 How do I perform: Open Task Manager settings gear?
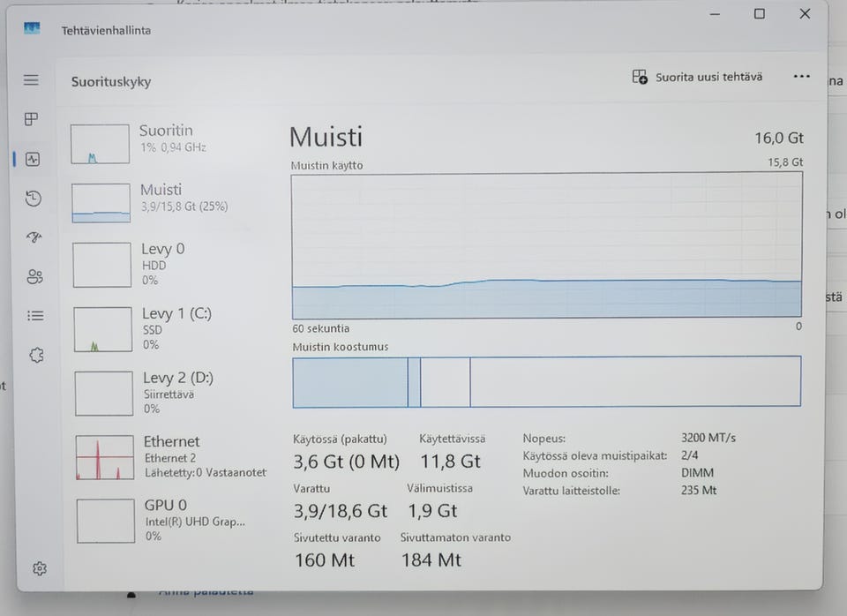click(x=40, y=568)
